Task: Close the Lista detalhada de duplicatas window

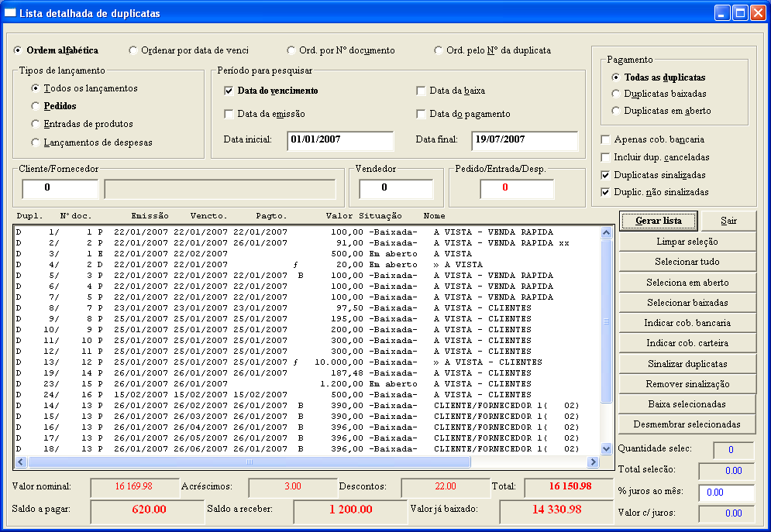Action: pyautogui.click(x=758, y=12)
